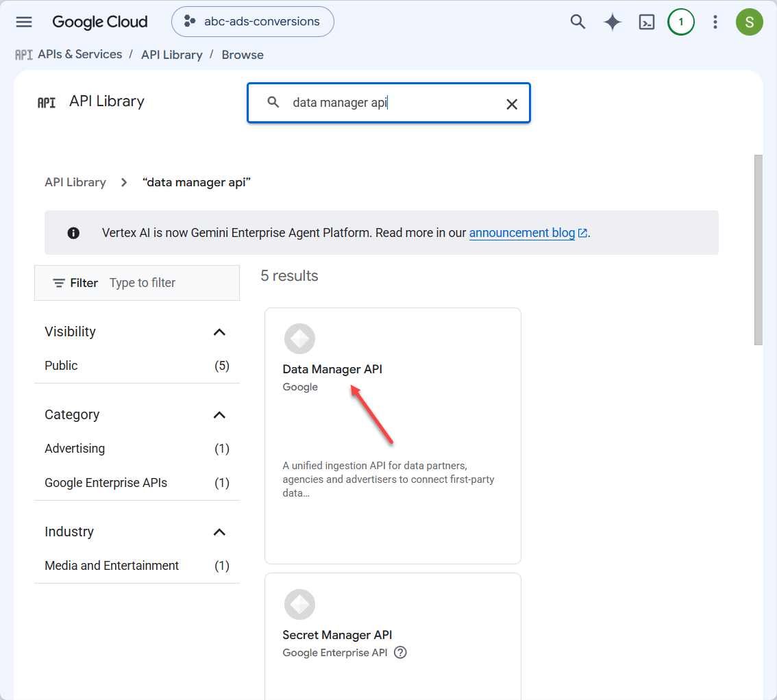Open the main navigation hamburger menu
The image size is (777, 700).
tap(24, 22)
